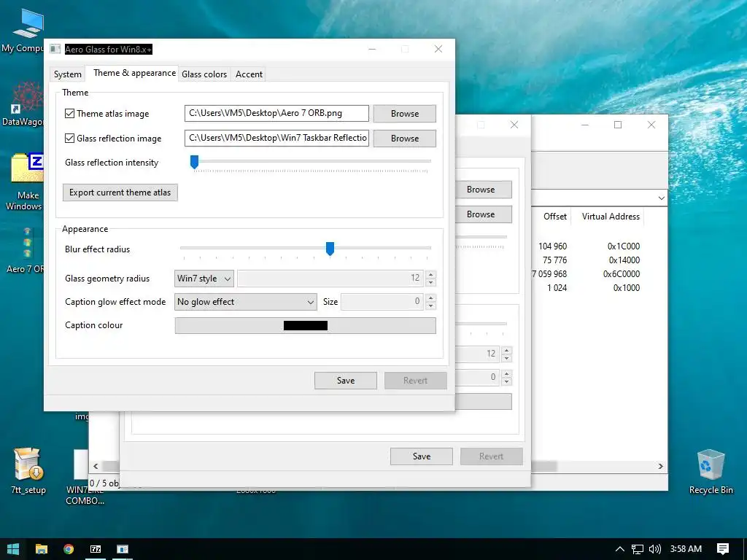747x560 pixels.
Task: Launch Chrome from the taskbar
Action: coord(69,549)
